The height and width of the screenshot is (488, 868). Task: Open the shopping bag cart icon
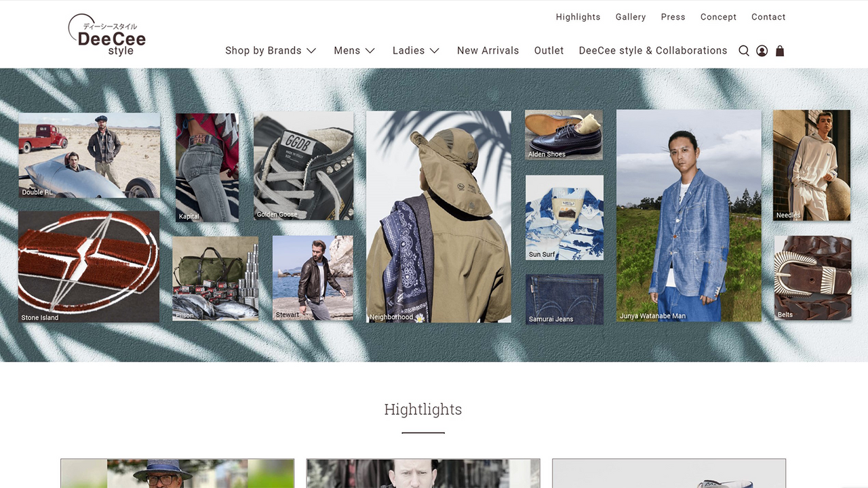pyautogui.click(x=780, y=51)
